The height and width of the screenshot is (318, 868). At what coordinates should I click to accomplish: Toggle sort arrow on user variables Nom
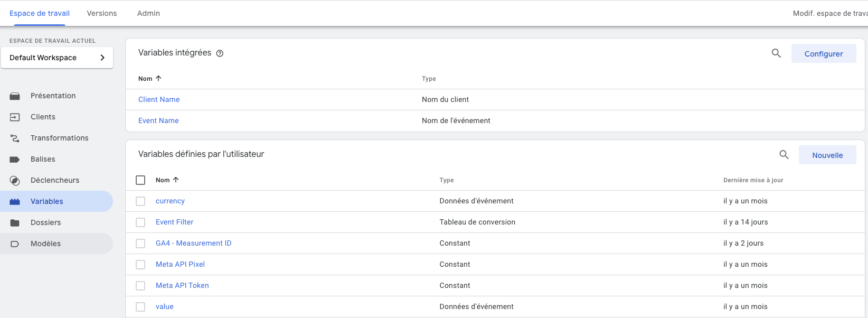[176, 180]
